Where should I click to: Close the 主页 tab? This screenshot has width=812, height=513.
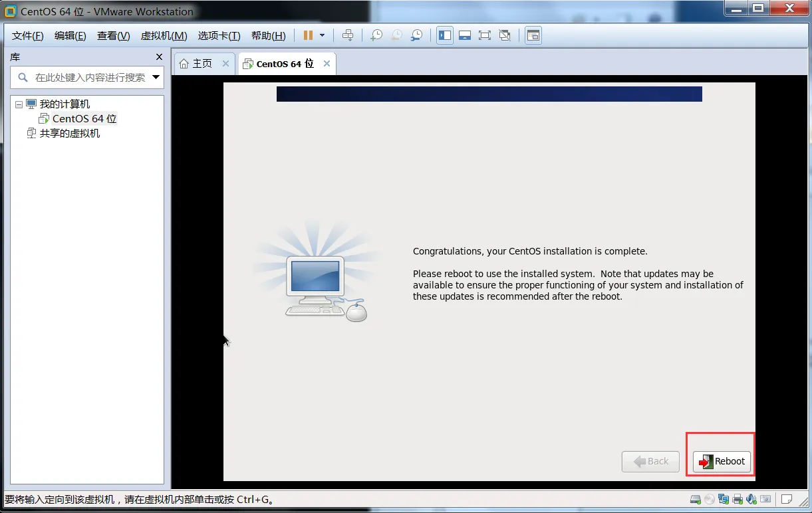coord(225,64)
